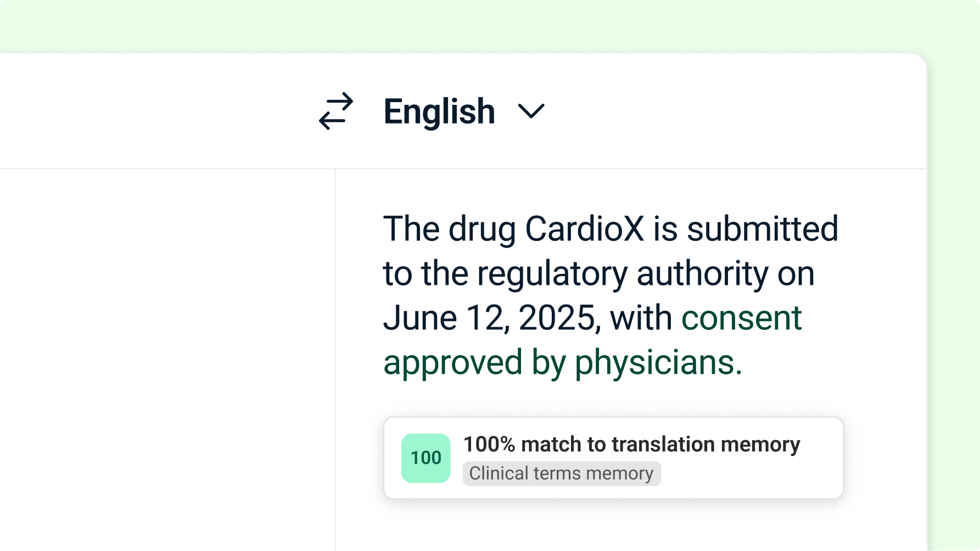The height and width of the screenshot is (551, 980).
Task: Open the Clinical terms memory tag
Action: point(561,474)
